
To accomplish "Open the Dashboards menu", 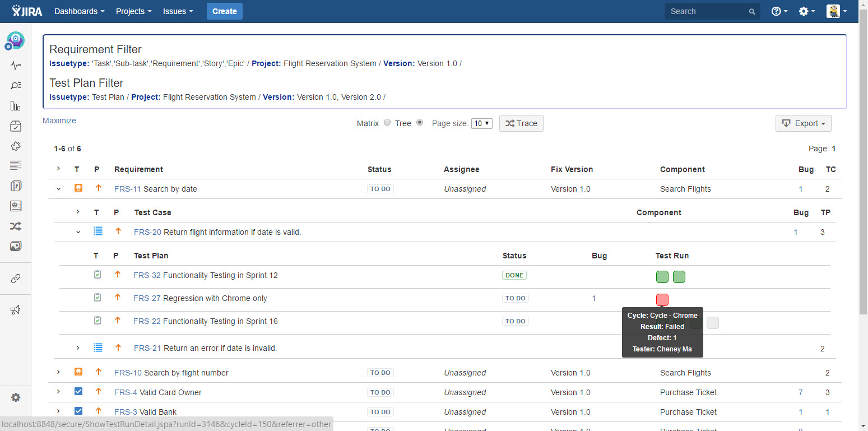I will click(x=79, y=11).
